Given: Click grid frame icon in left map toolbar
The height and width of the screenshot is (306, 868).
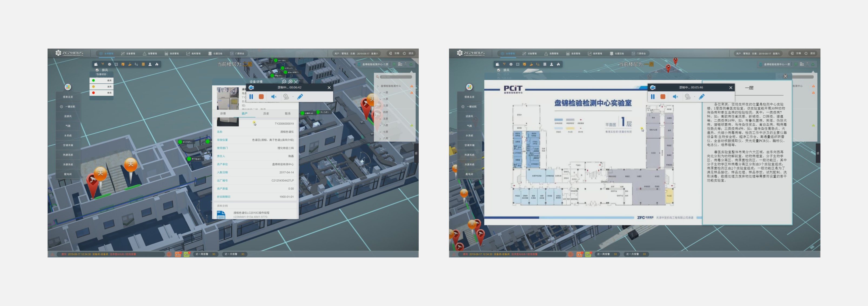Looking at the screenshot, I should 116,64.
